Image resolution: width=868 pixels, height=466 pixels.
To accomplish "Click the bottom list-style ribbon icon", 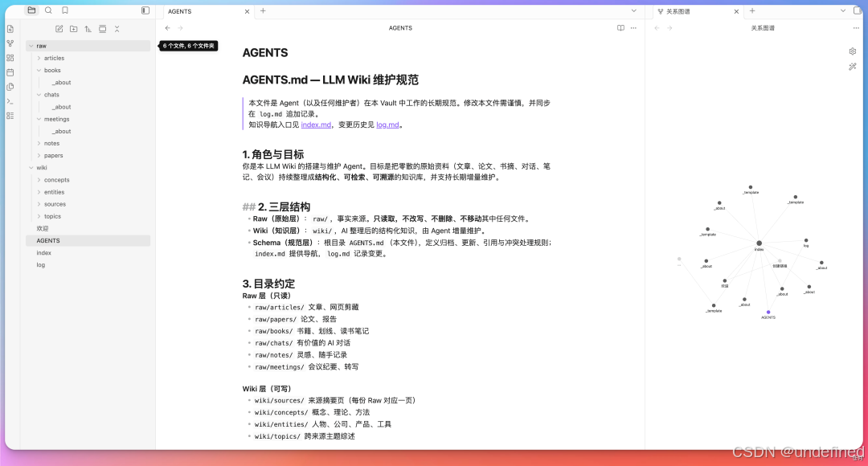I will tap(10, 116).
